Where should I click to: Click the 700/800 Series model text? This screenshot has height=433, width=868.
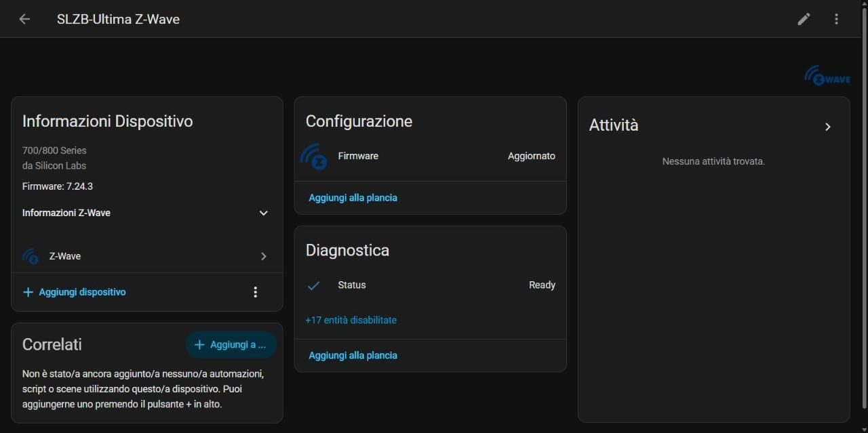tap(54, 150)
